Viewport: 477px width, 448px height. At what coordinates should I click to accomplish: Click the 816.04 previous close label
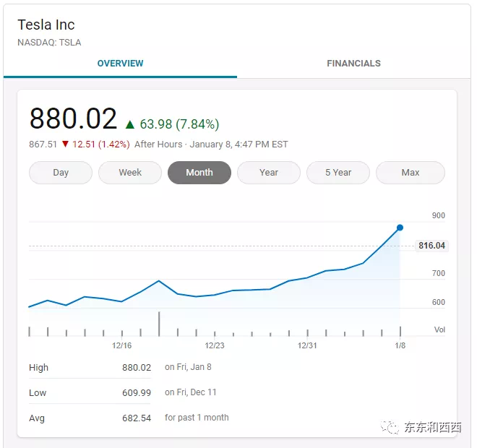432,246
